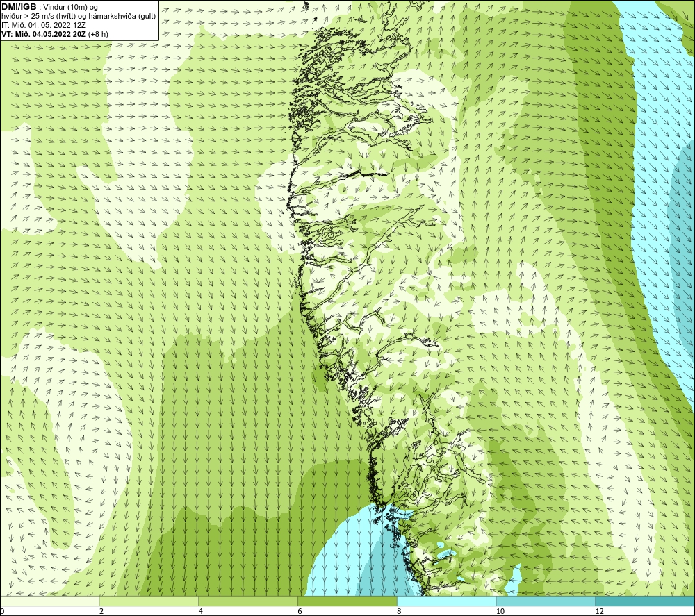Click the 12+ m/s teal color bar segment
This screenshot has width=695, height=616.
click(x=645, y=601)
